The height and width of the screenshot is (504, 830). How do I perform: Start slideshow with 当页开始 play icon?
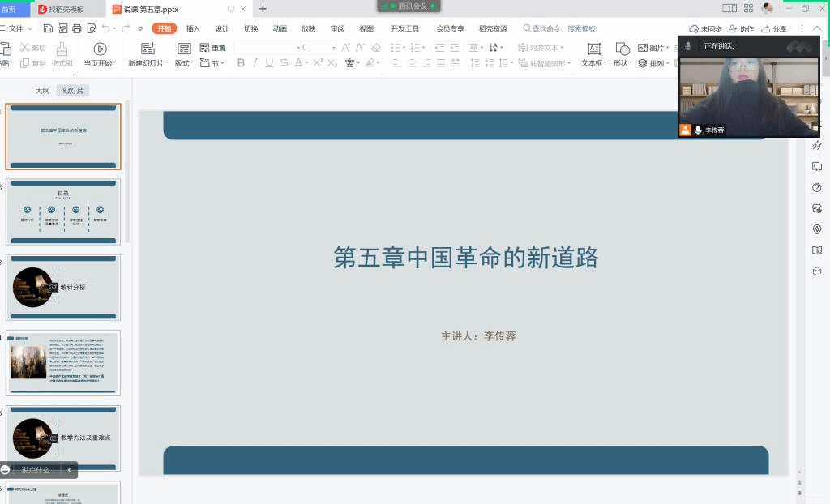coord(100,49)
